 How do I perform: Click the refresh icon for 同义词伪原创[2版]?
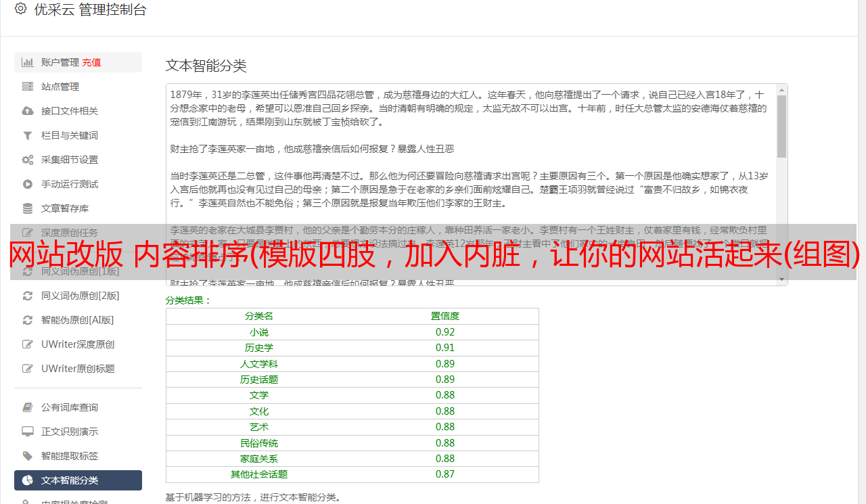28,296
